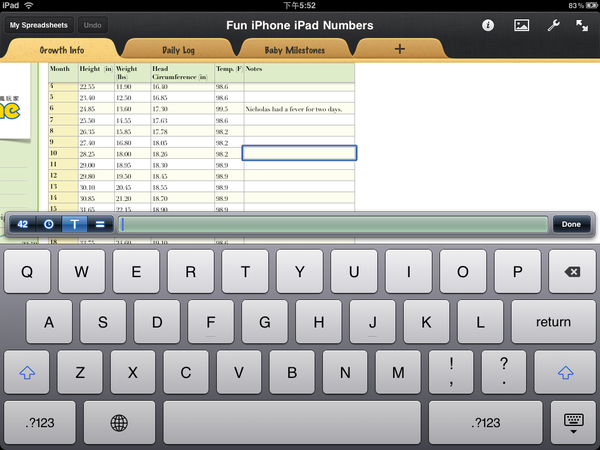
Task: Select the empty Notes cell for month 10
Action: (x=299, y=153)
